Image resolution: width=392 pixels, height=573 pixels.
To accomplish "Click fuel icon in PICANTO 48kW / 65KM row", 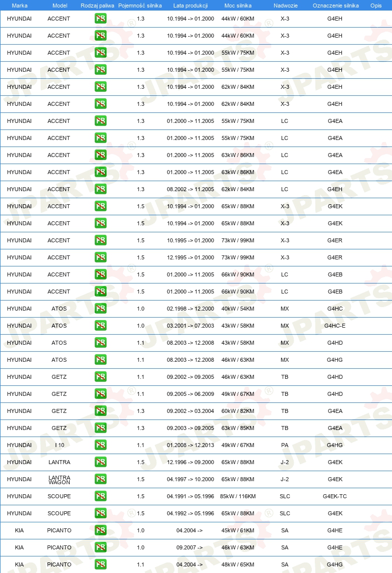I will pos(101,564).
